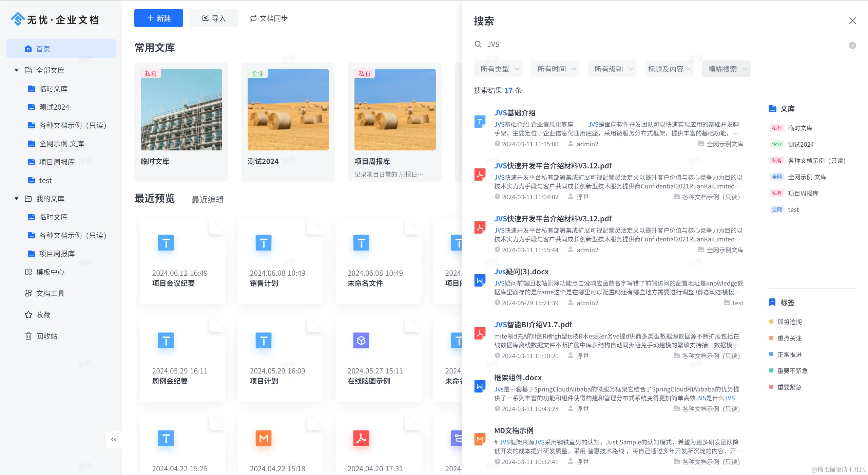
Task: Filter by the 重要紧急 red tag
Action: [789, 387]
